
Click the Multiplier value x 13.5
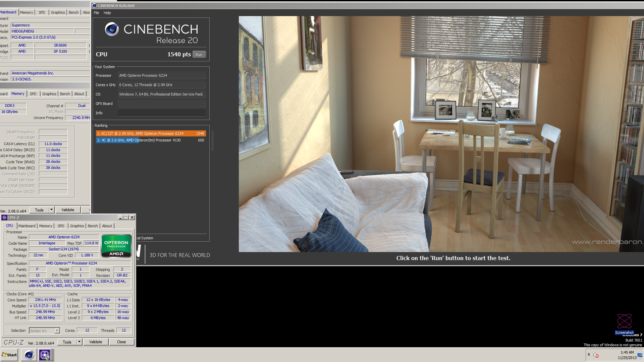click(45, 306)
